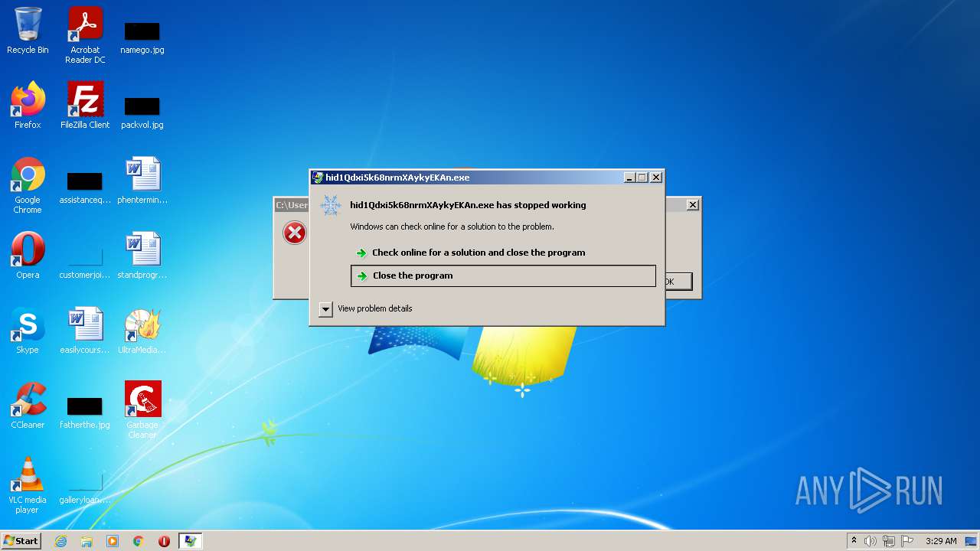Click Chrome icon in taskbar

point(139,541)
